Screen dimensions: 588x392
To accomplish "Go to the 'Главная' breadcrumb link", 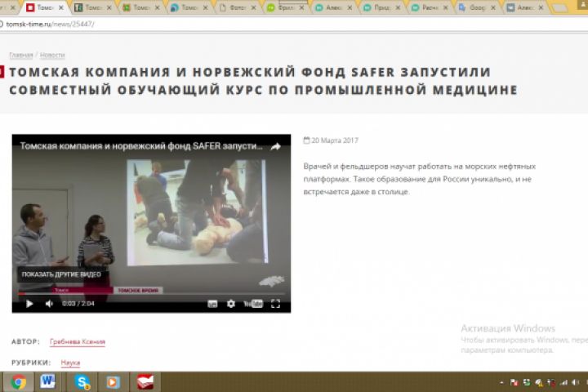I will click(21, 56).
